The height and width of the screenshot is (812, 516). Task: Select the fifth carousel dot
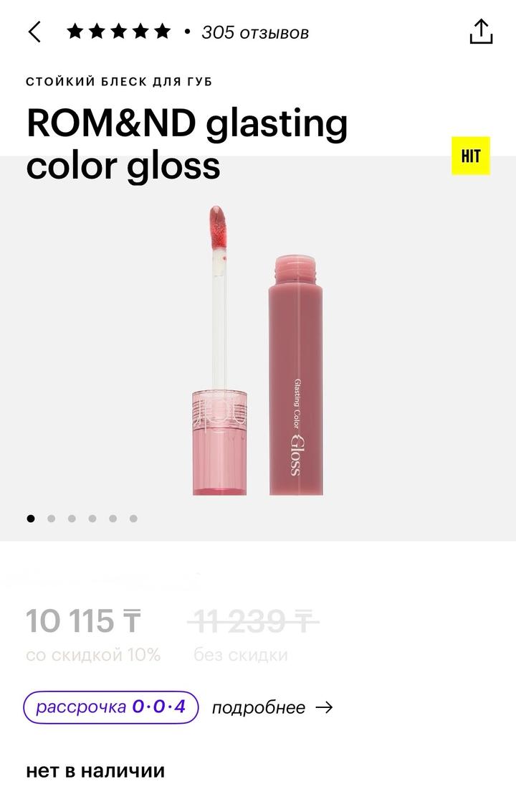[113, 519]
